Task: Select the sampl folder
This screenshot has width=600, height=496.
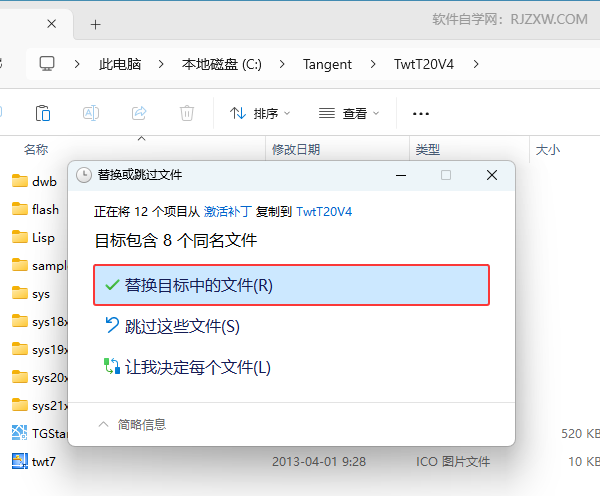Action: coord(39,265)
